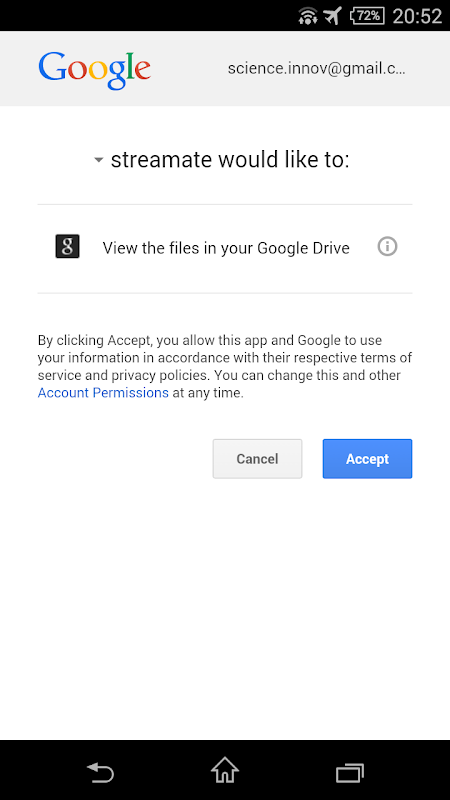Tap the Google logo in header
The height and width of the screenshot is (800, 450).
coord(94,70)
